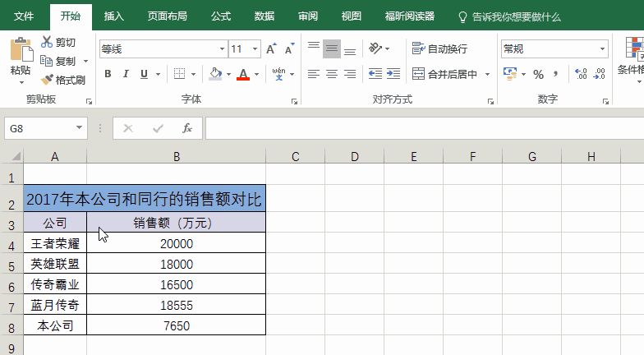Click the accounting number format icon
644x355 pixels.
tap(510, 74)
